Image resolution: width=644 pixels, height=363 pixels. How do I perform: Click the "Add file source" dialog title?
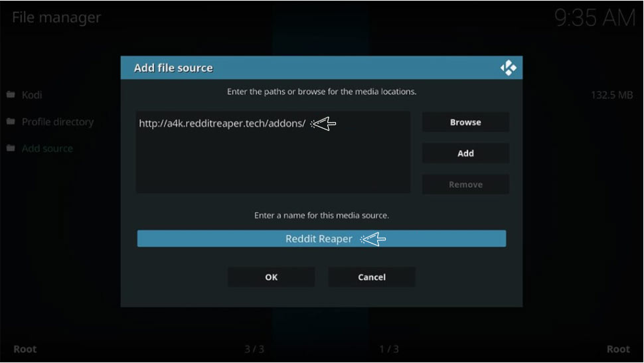point(173,68)
